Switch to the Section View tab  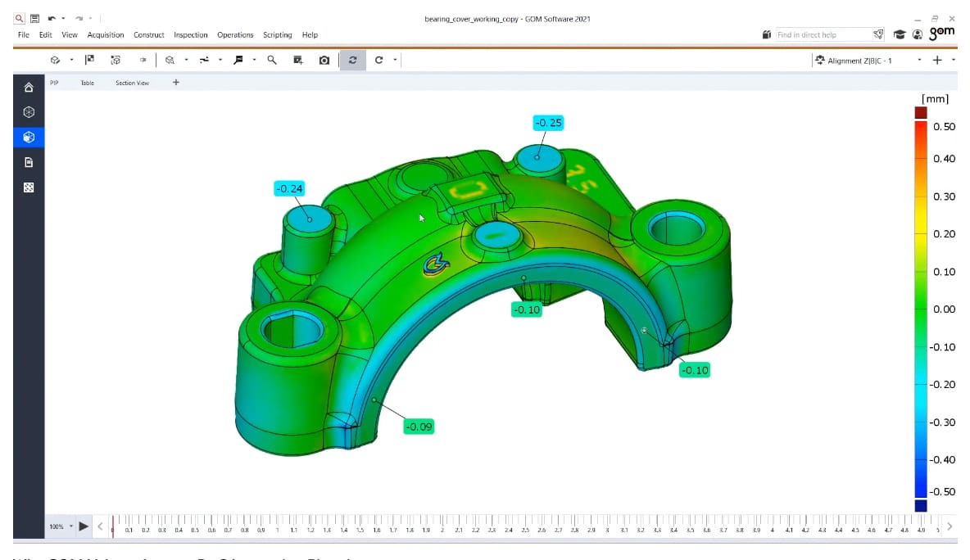click(132, 83)
